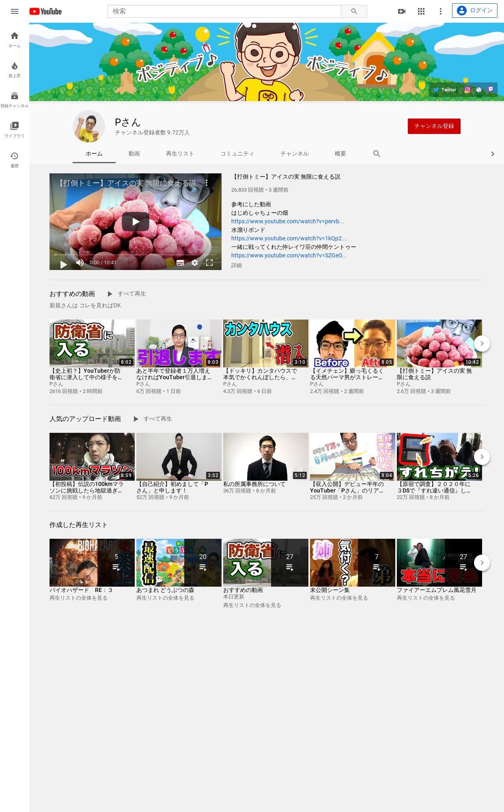Open the ファイアーエムブレム風花雪月 playlist title
This screenshot has width=504, height=812.
(436, 590)
